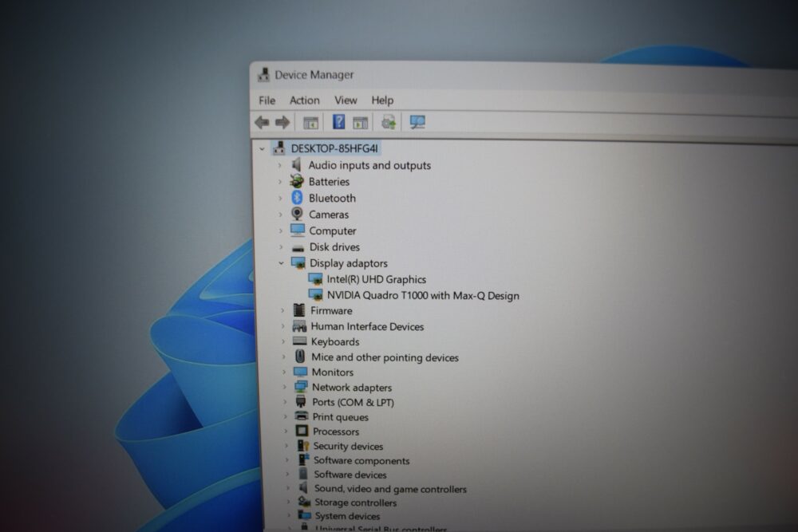This screenshot has width=798, height=532.
Task: Click the blue Bluetooth logo icon
Action: (297, 197)
